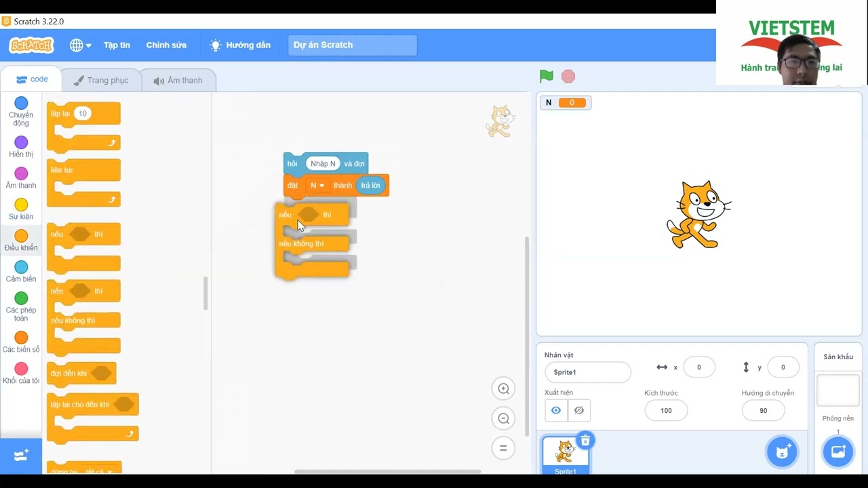The width and height of the screenshot is (868, 488).
Task: Zoom out the code workspace
Action: 504,418
